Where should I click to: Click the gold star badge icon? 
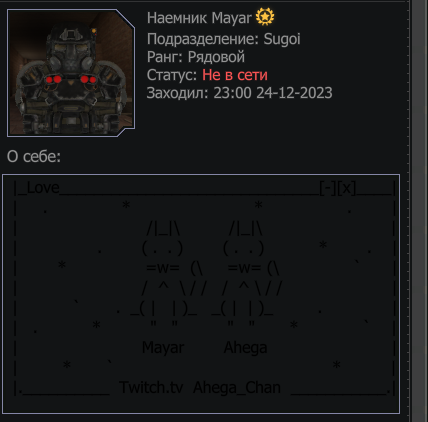click(265, 17)
